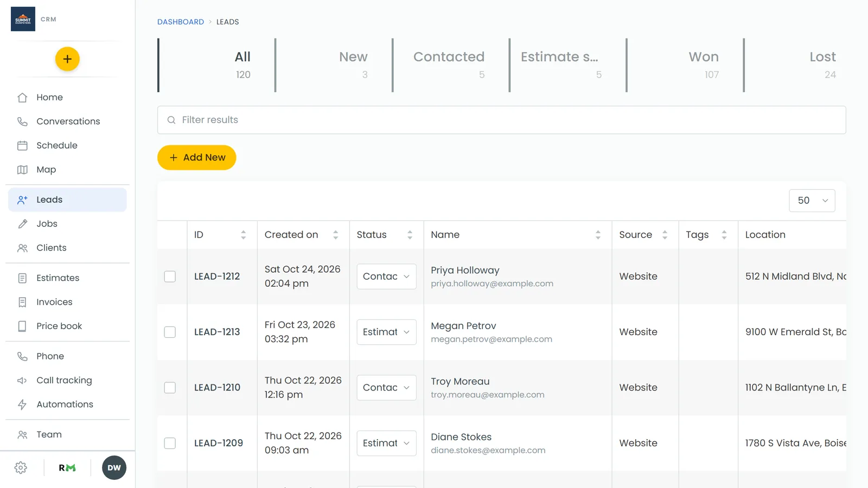
Task: Click the Summit CRM logo
Action: [23, 19]
